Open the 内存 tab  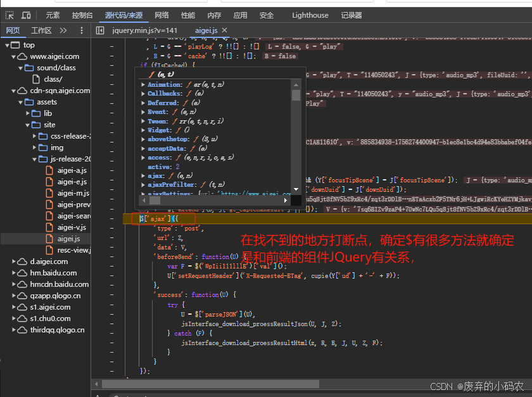214,15
